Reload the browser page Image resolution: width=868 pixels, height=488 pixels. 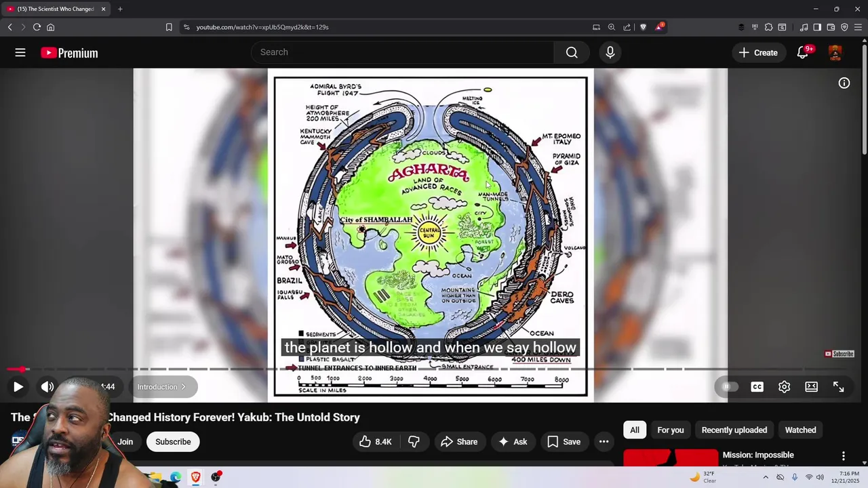coord(37,27)
